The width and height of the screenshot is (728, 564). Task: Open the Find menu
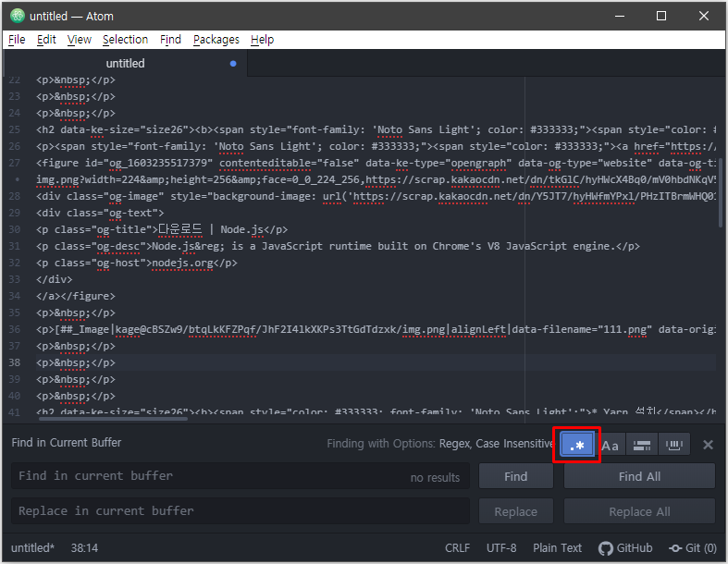click(x=170, y=40)
